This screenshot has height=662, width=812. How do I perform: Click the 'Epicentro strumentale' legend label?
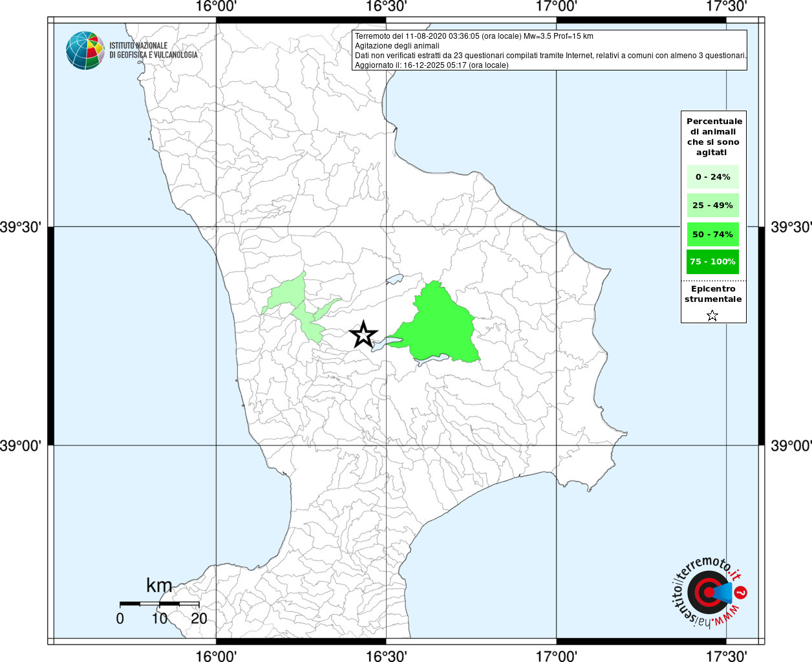pos(713,294)
